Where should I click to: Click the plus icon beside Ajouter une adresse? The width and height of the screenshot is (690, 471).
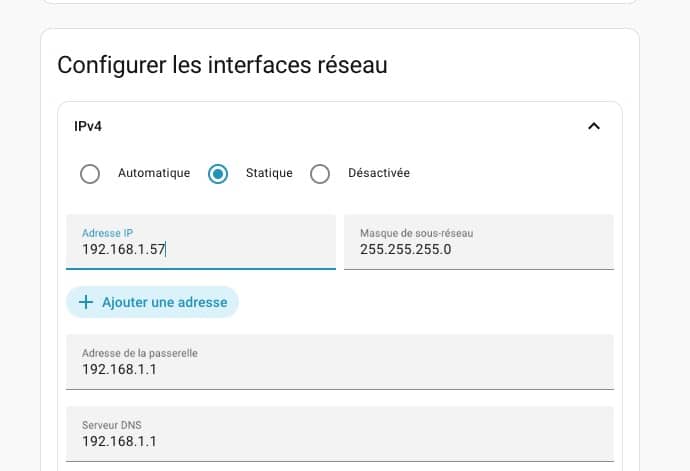(x=85, y=302)
